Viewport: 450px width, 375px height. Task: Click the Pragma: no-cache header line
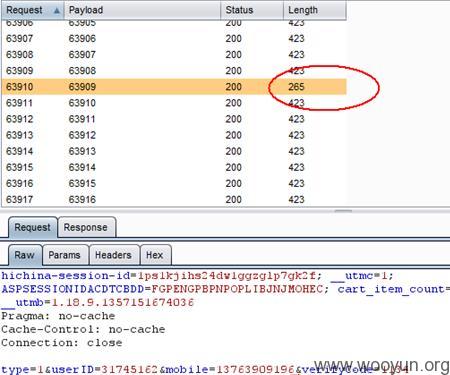click(58, 316)
